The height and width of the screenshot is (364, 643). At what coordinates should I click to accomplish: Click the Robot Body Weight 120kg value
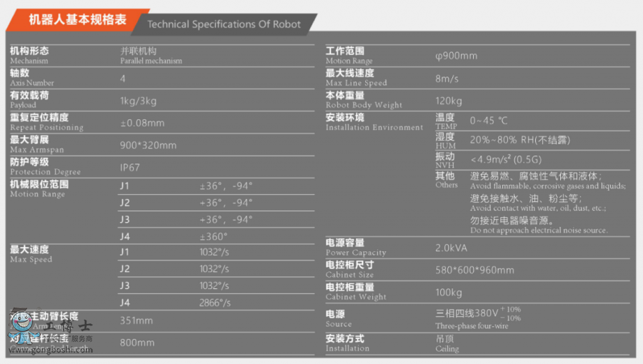(449, 101)
